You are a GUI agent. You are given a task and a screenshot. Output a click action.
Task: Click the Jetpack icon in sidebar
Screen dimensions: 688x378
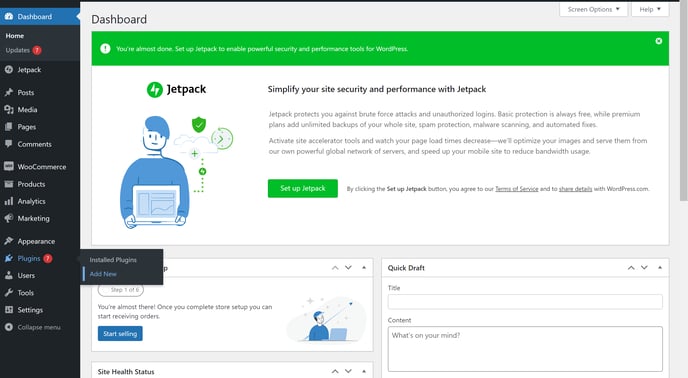[9, 69]
